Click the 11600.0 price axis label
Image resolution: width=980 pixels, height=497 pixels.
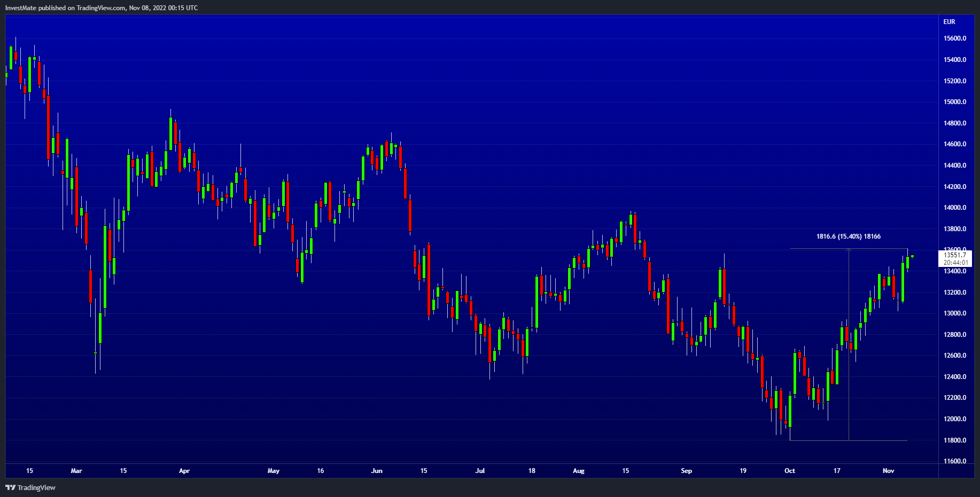click(955, 461)
